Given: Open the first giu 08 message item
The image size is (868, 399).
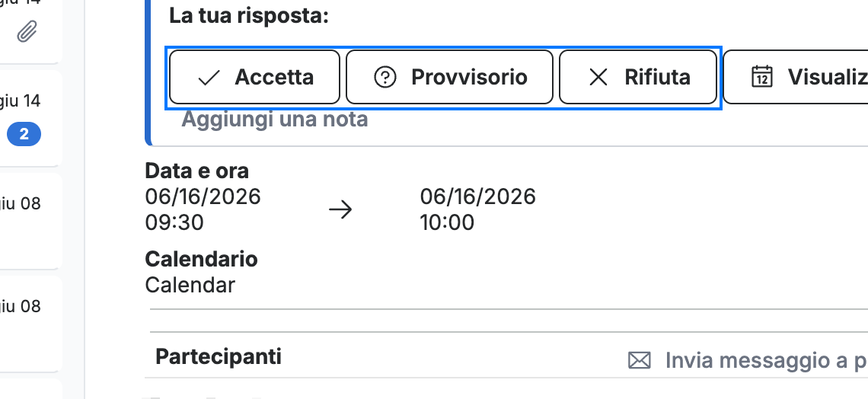Looking at the screenshot, I should tap(30, 220).
